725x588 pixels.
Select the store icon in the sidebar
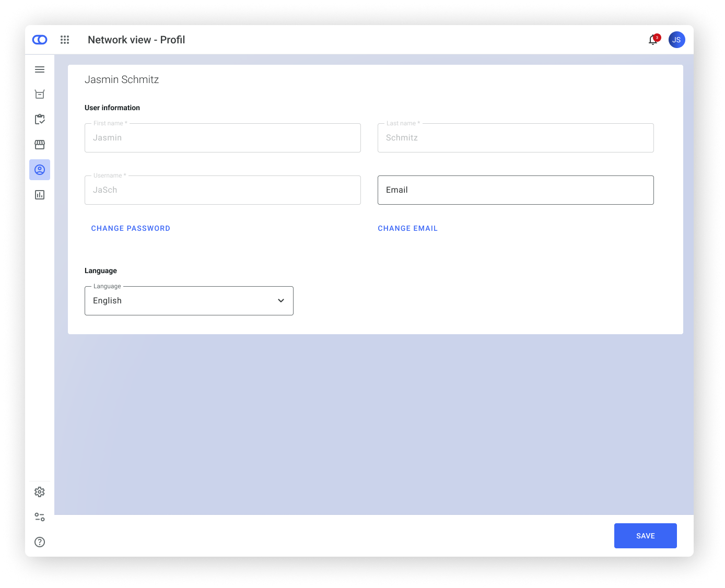40,144
